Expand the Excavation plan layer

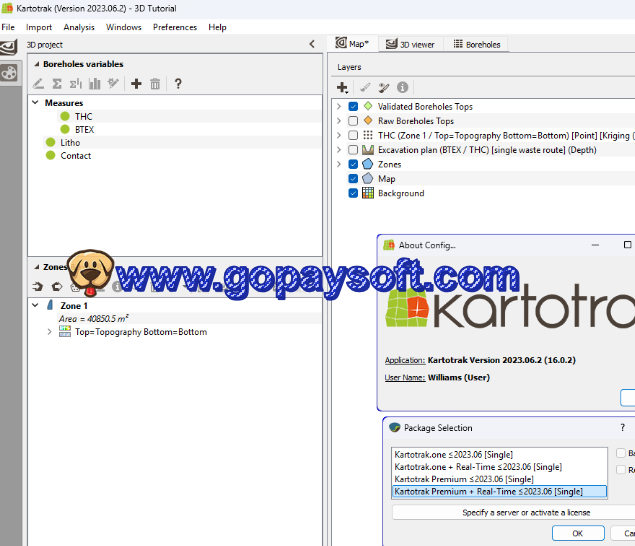click(x=339, y=150)
